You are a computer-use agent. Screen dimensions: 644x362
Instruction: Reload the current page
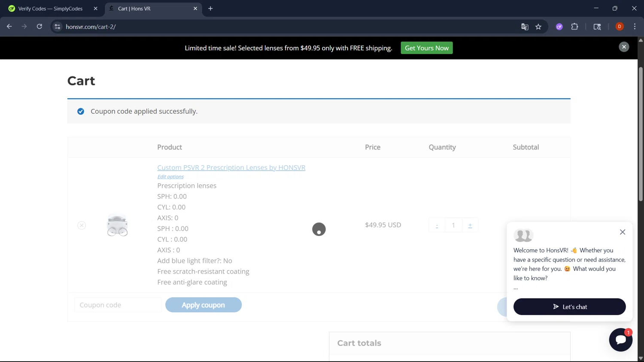click(39, 27)
